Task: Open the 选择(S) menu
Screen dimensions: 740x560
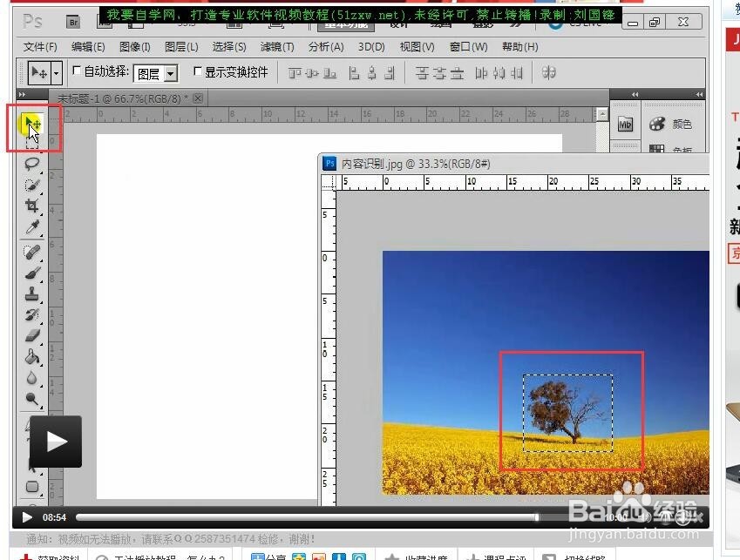Action: point(229,47)
